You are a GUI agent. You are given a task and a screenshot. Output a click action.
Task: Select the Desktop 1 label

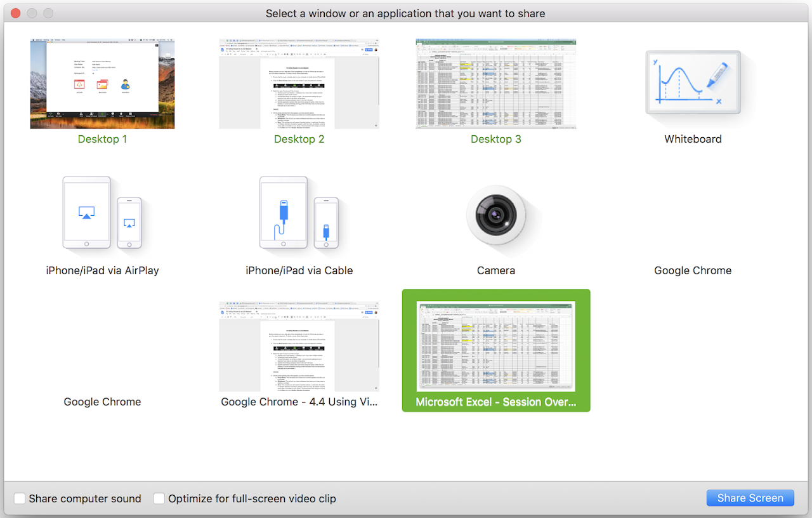102,138
